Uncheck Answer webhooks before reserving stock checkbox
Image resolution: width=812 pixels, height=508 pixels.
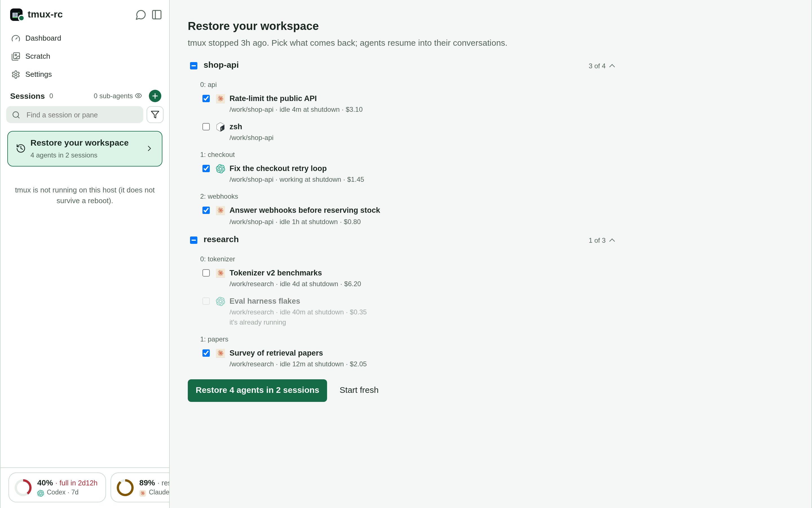tap(206, 210)
